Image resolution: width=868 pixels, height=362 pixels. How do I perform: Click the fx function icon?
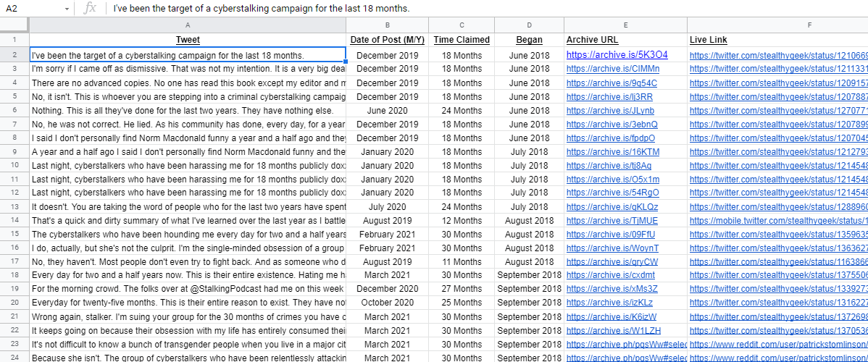[x=90, y=8]
